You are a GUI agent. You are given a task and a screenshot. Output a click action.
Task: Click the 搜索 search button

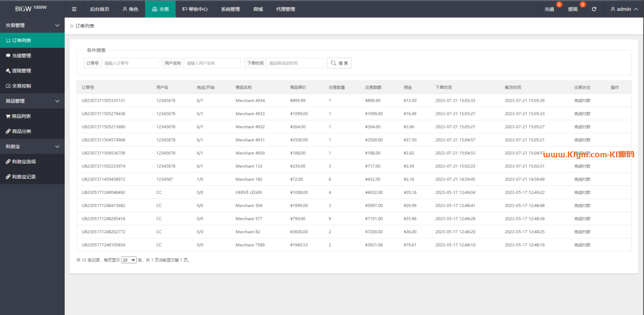click(339, 63)
